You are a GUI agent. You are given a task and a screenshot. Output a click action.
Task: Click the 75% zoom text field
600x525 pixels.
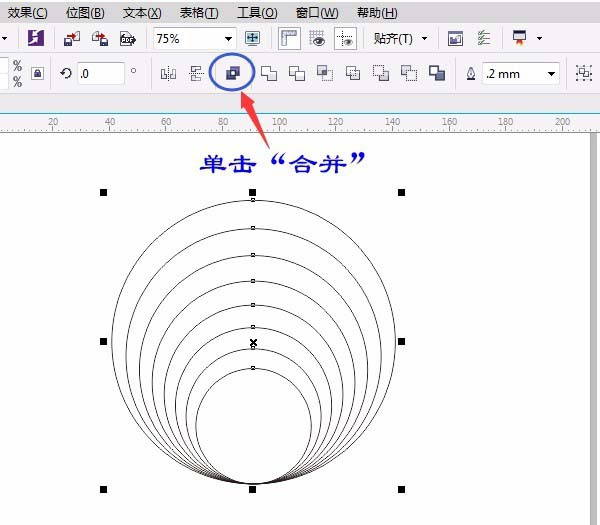(188, 39)
